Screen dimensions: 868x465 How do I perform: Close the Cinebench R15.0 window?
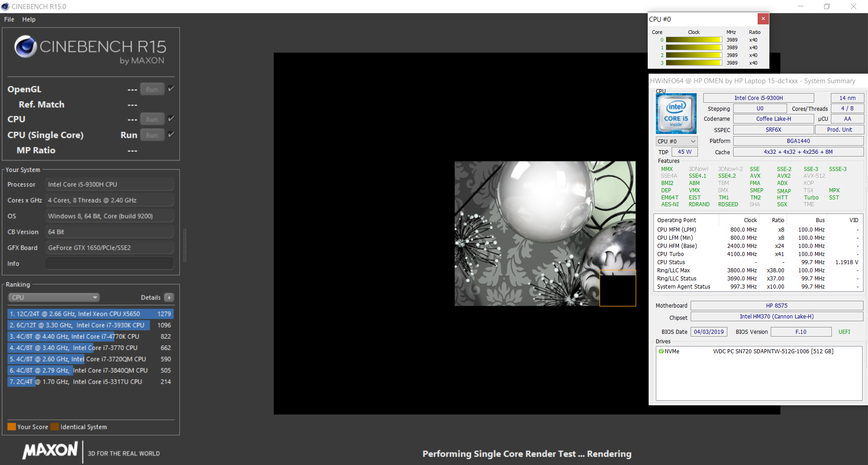[854, 6]
